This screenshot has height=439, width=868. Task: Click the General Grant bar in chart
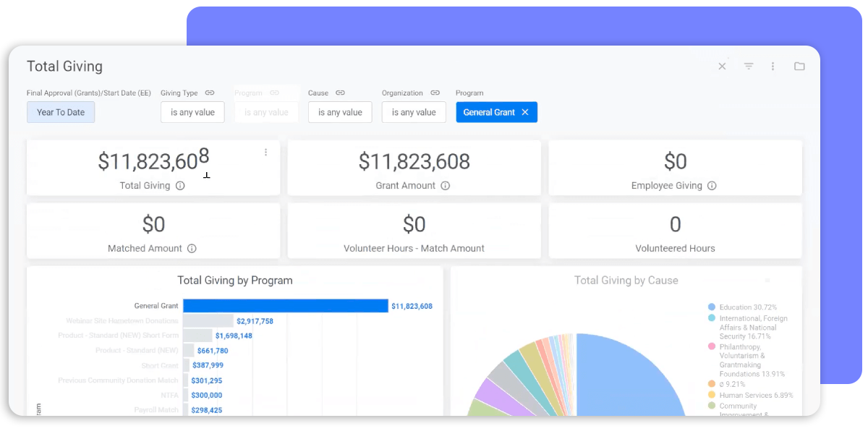point(285,307)
